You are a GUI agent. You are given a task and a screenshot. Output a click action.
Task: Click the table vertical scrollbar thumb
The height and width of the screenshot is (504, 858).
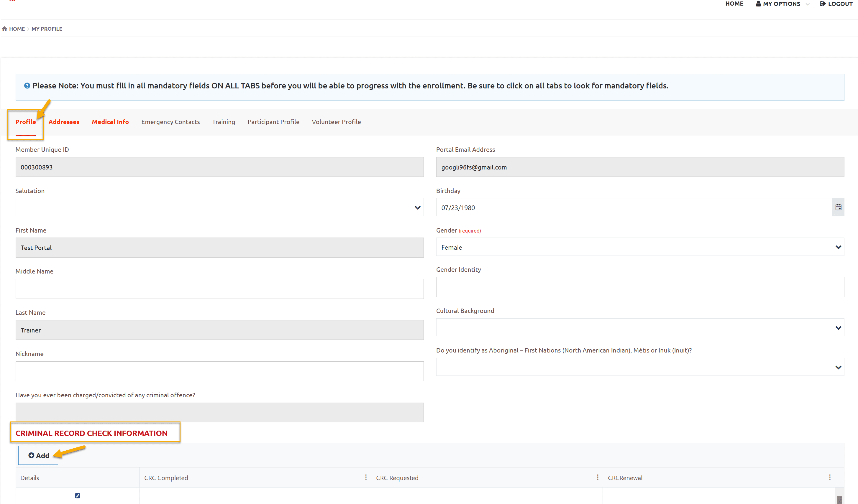[840, 500]
